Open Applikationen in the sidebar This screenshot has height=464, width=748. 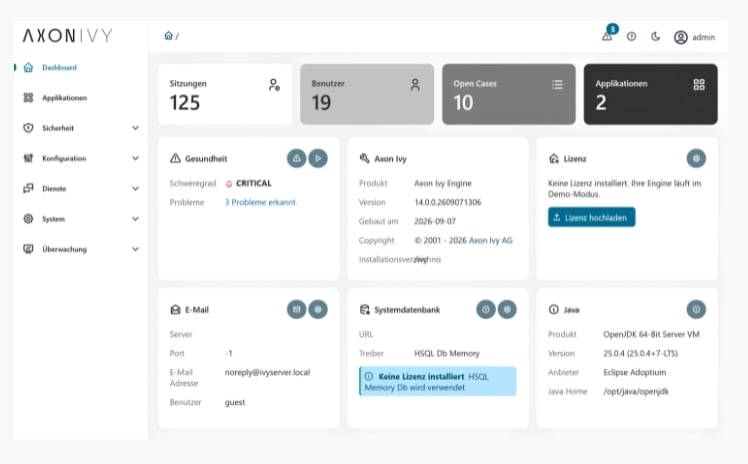(x=80, y=98)
